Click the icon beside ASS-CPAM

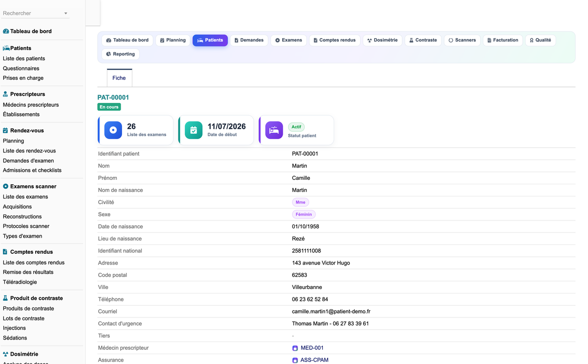point(295,360)
